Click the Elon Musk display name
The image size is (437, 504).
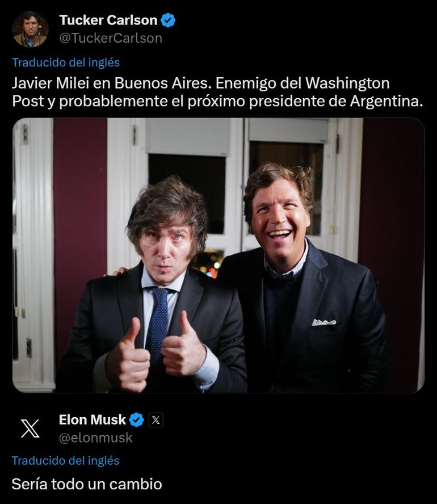(93, 420)
